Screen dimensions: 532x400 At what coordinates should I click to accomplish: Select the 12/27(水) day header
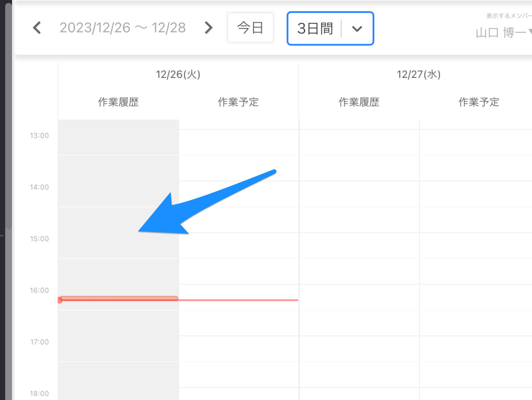click(x=418, y=75)
